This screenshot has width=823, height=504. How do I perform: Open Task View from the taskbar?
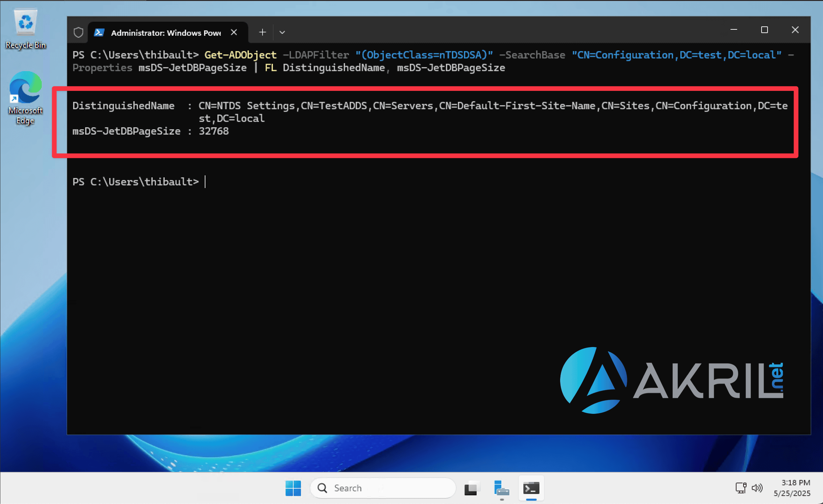[472, 488]
